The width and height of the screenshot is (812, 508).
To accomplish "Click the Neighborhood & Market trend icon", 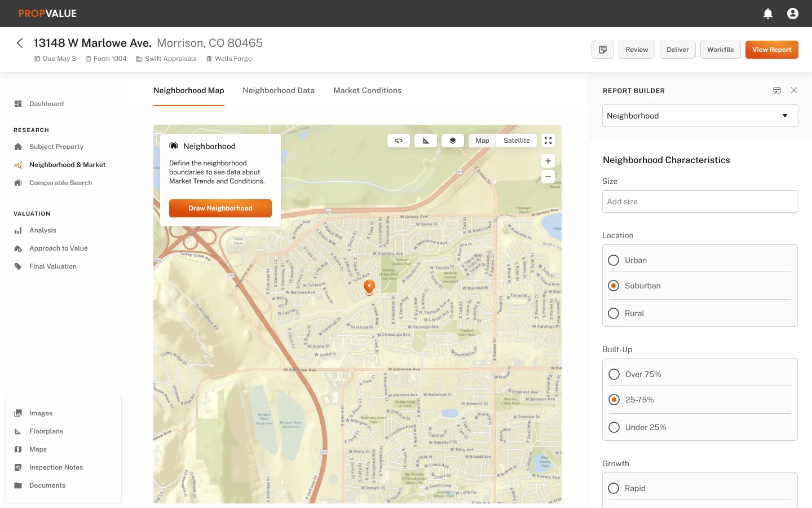I will (18, 165).
